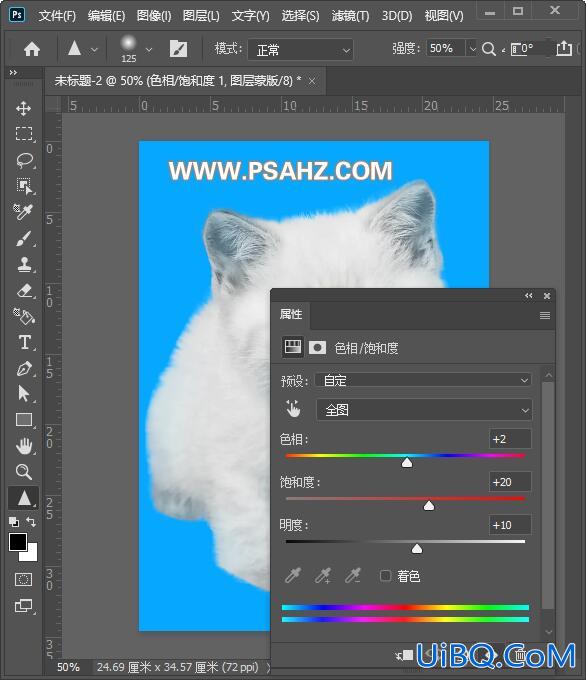The image size is (586, 680).
Task: Open the 全图 channel range dropdown
Action: tap(424, 410)
